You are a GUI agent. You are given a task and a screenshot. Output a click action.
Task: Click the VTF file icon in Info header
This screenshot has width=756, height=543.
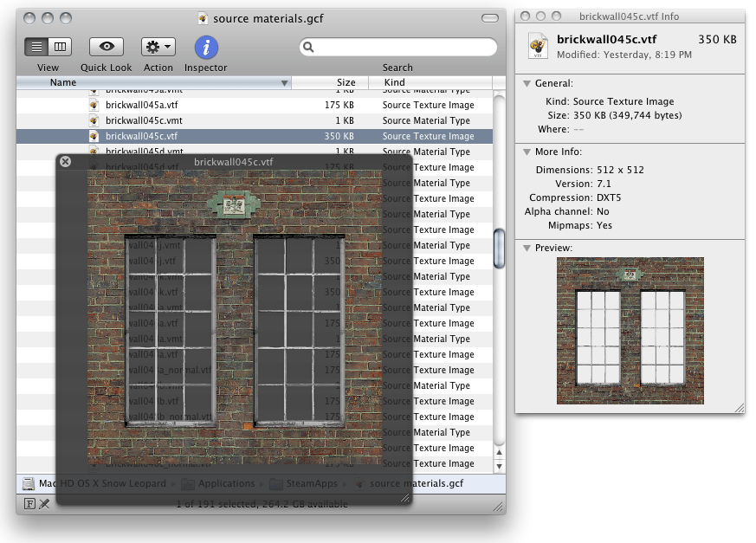[x=538, y=46]
